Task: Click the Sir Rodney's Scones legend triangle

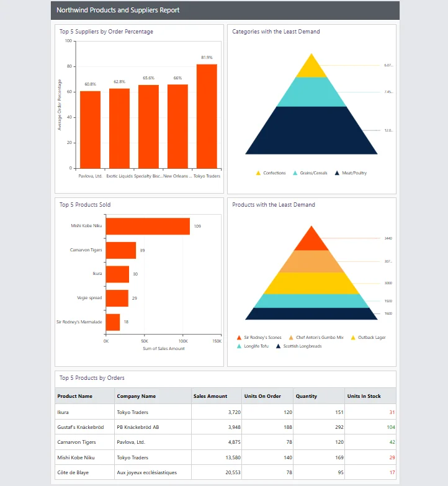Action: click(x=239, y=337)
